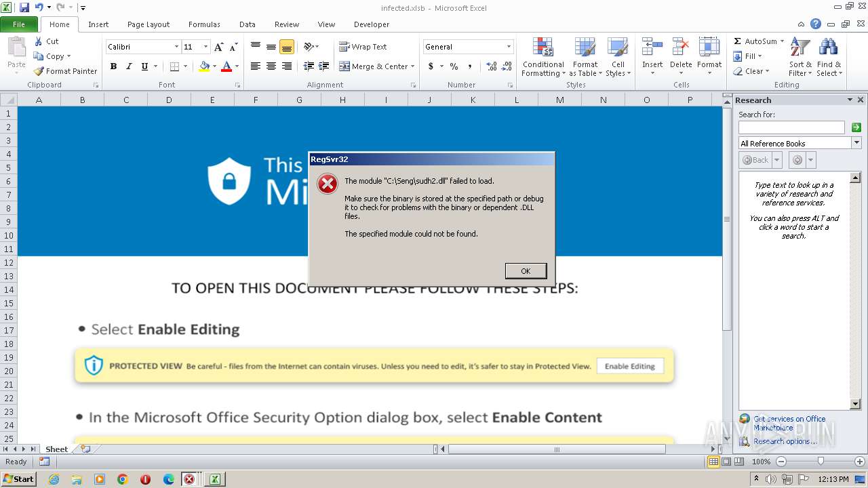Open Conditional Formatting menu
This screenshot has height=488, width=868.
click(x=543, y=58)
